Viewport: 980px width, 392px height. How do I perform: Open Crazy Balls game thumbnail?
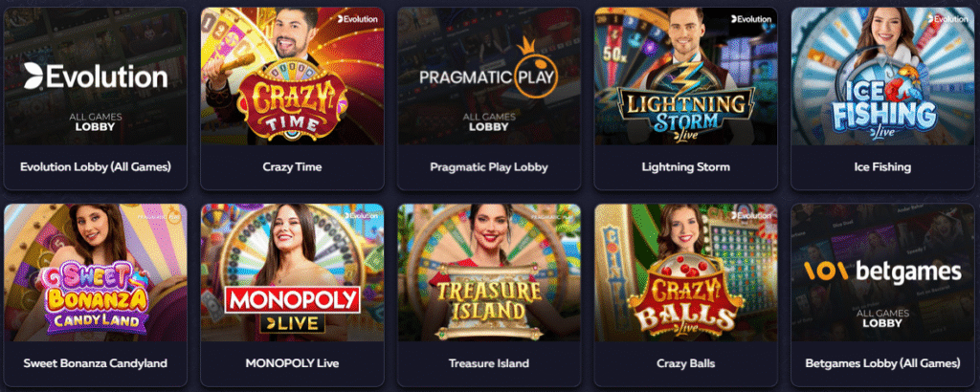coord(685,272)
